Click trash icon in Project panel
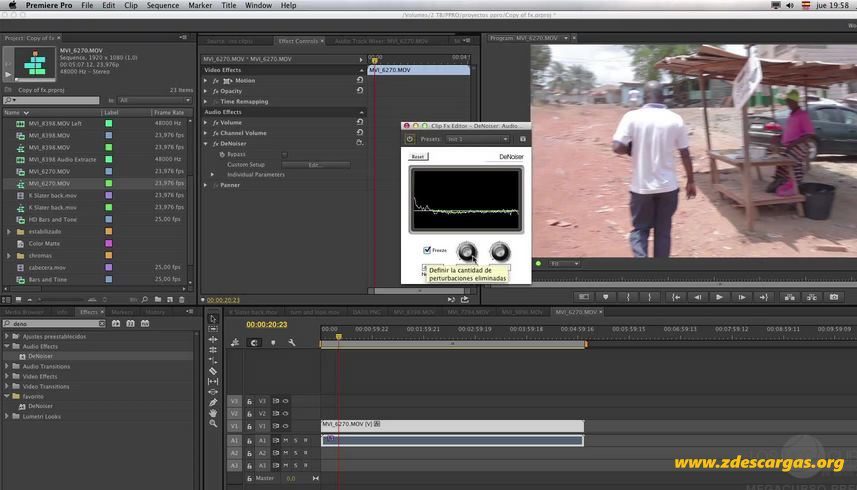857x490 pixels. (x=182, y=299)
